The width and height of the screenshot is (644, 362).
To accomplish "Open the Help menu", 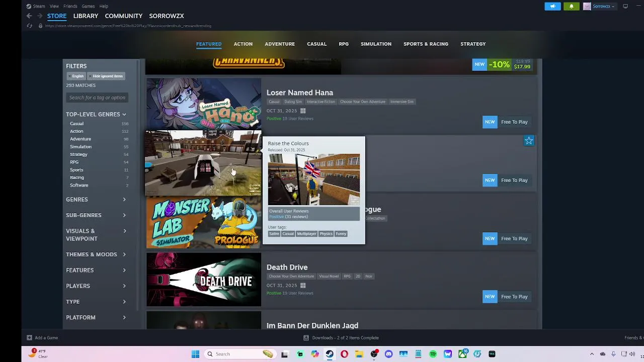I will (x=104, y=7).
